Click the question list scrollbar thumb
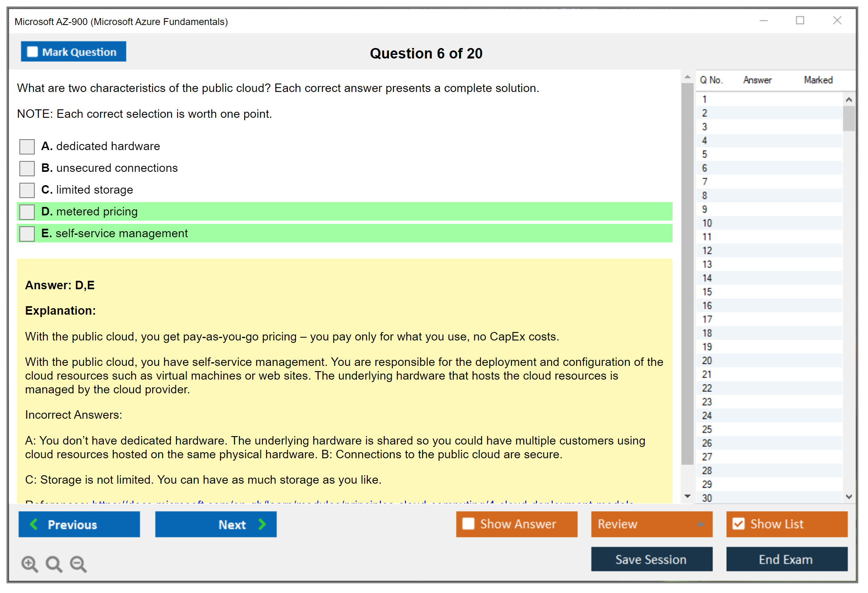 [849, 118]
